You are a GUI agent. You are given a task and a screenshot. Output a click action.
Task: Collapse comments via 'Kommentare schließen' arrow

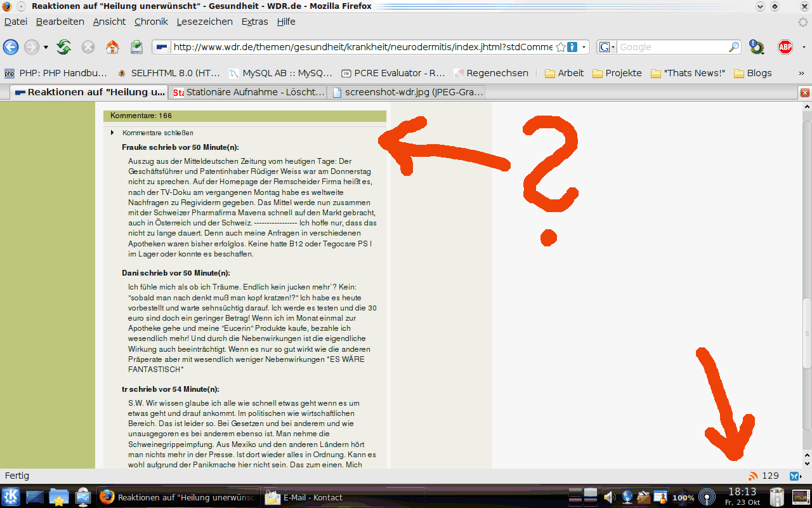click(113, 133)
